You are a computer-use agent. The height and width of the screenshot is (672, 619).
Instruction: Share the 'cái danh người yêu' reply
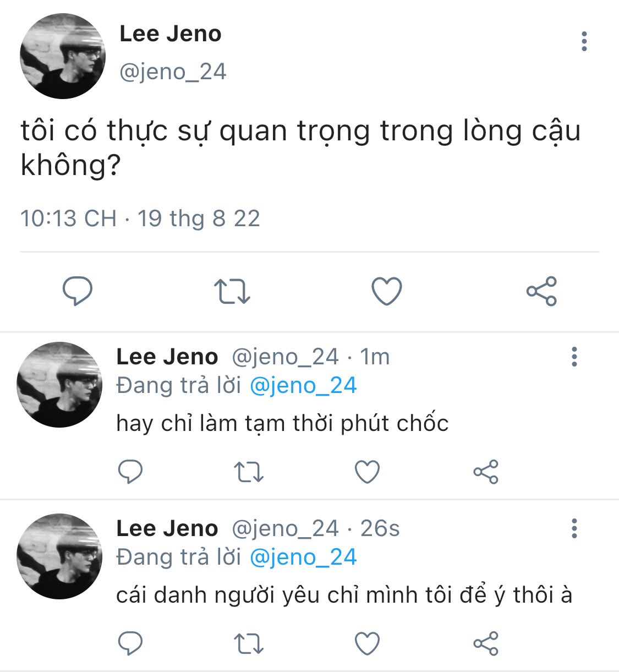(x=486, y=643)
